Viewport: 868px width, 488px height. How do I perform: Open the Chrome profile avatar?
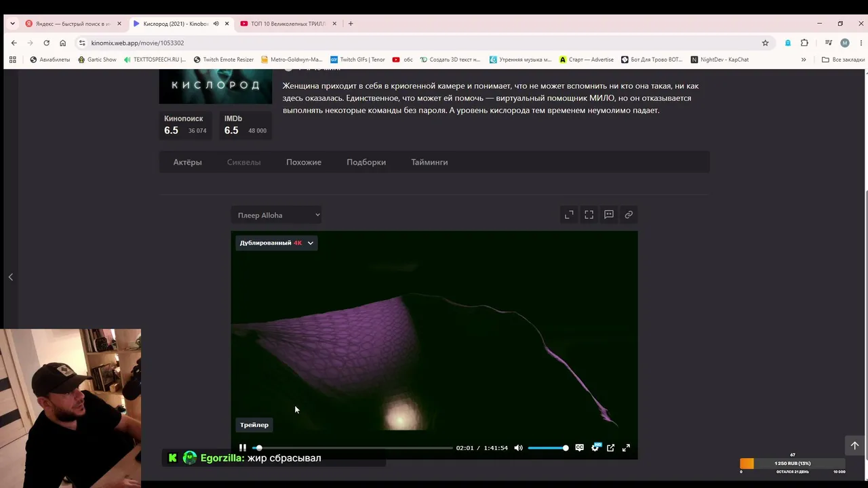pyautogui.click(x=844, y=43)
